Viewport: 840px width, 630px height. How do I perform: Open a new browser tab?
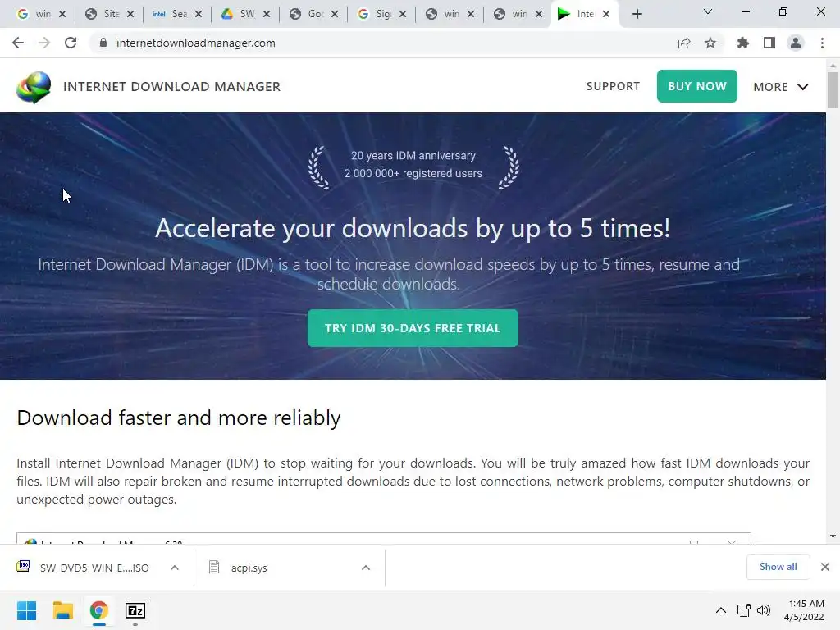[x=637, y=15]
